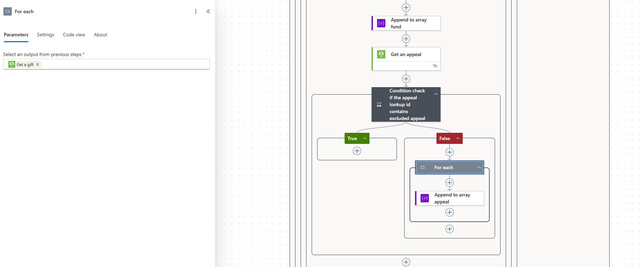
Task: Add step between Append fund and Get an appeal
Action: click(x=406, y=39)
